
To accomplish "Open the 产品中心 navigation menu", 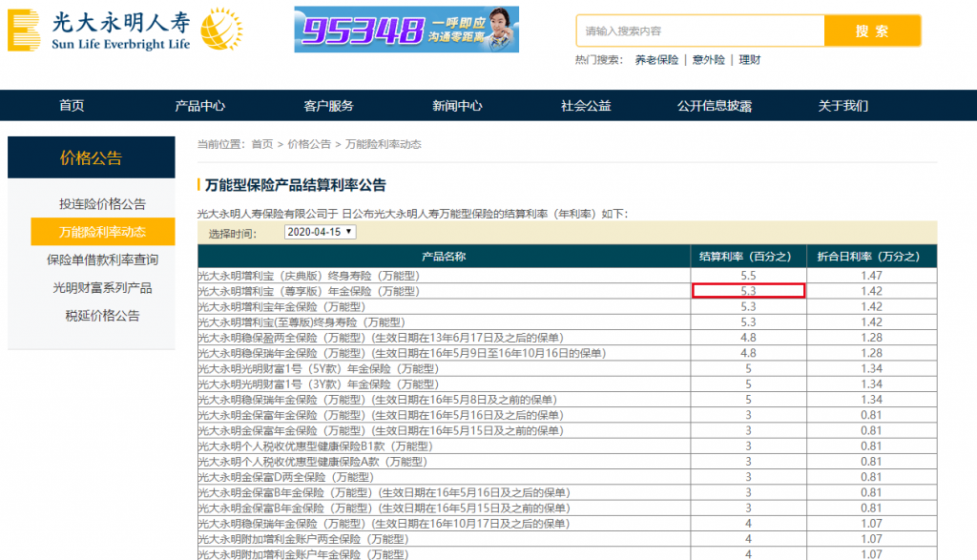I will pyautogui.click(x=200, y=106).
